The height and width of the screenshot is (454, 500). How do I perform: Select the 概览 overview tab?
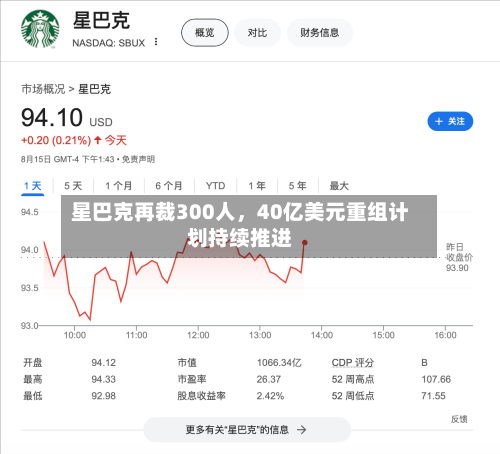(205, 33)
